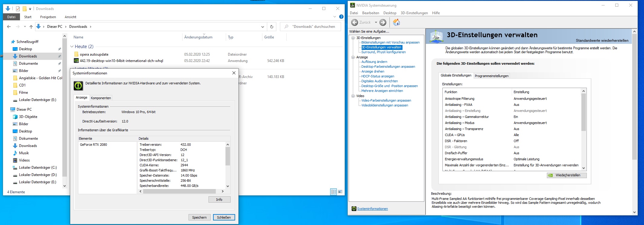644x225 pixels.
Task: Click the Speichern button
Action: (199, 217)
